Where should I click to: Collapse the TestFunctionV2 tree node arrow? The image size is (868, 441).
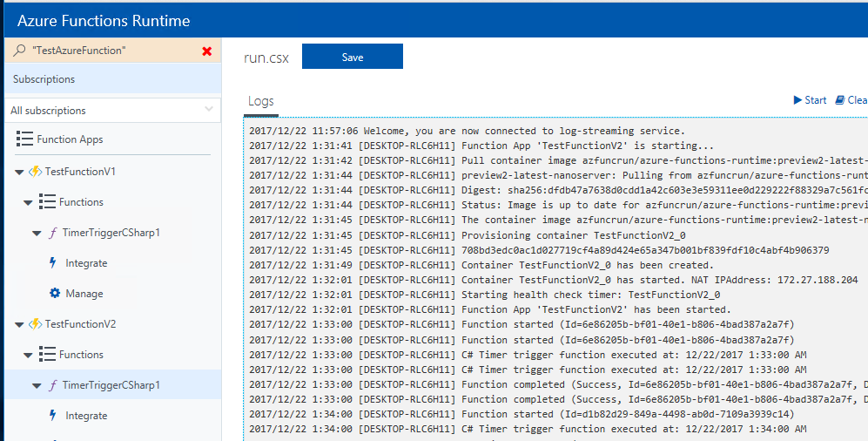pyautogui.click(x=19, y=325)
